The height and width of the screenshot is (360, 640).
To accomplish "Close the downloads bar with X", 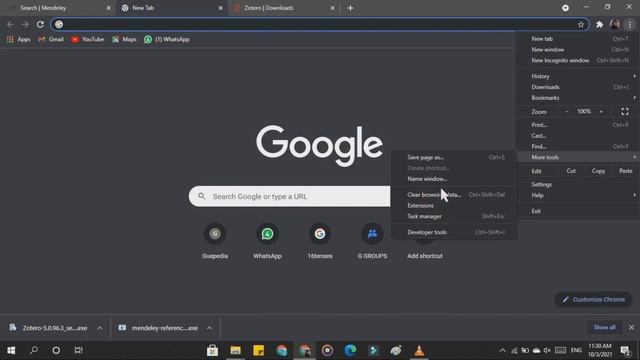I will pos(631,327).
